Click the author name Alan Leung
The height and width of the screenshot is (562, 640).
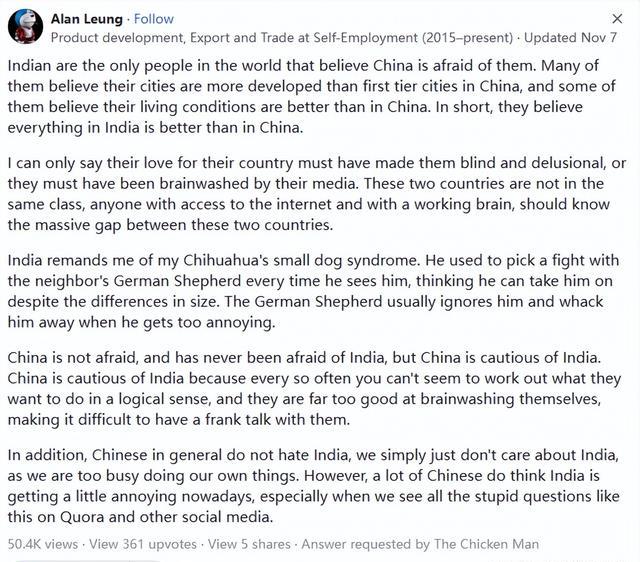87,19
